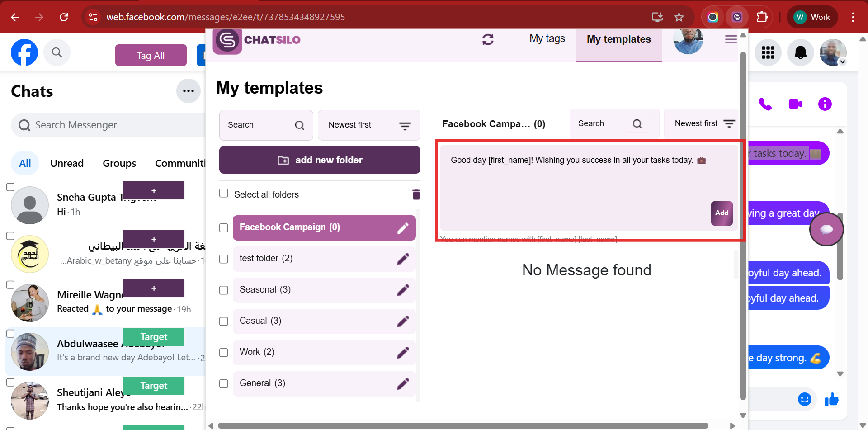The height and width of the screenshot is (430, 868).
Task: Open Chatsilo profile avatar
Action: click(x=688, y=41)
